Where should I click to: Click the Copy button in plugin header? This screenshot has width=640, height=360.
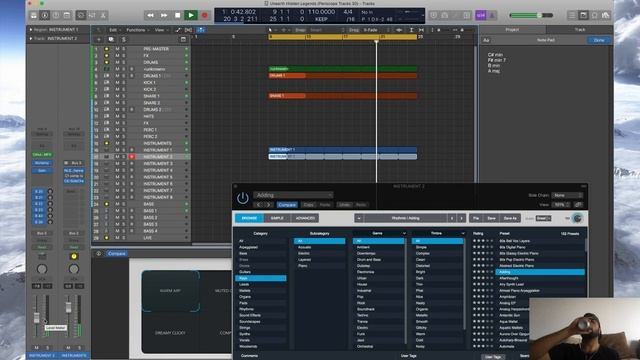tap(309, 205)
